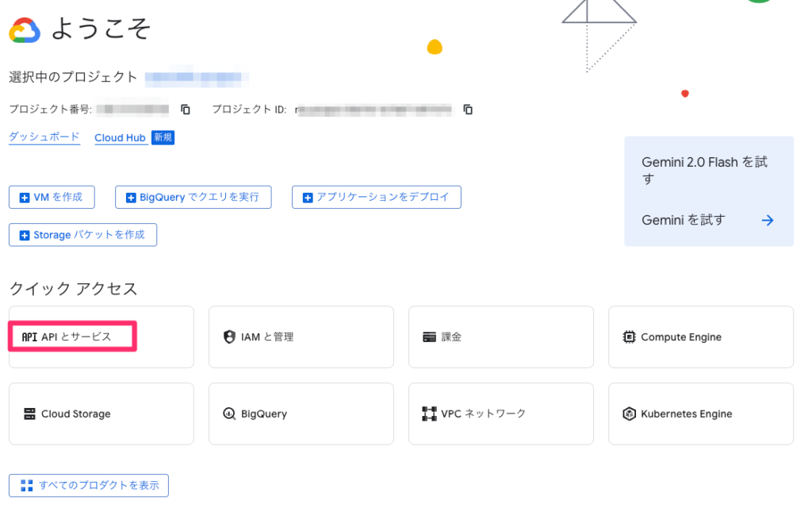Click the VPC network icon

429,414
